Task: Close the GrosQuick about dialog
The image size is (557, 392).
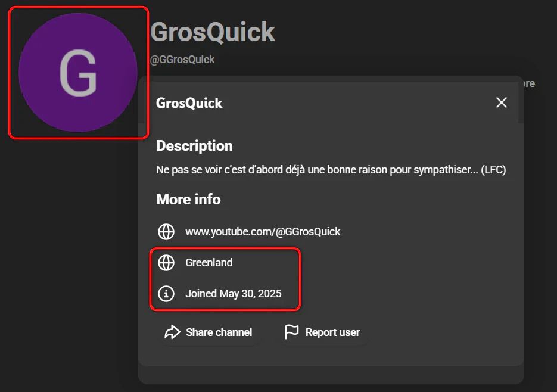Action: coord(502,102)
